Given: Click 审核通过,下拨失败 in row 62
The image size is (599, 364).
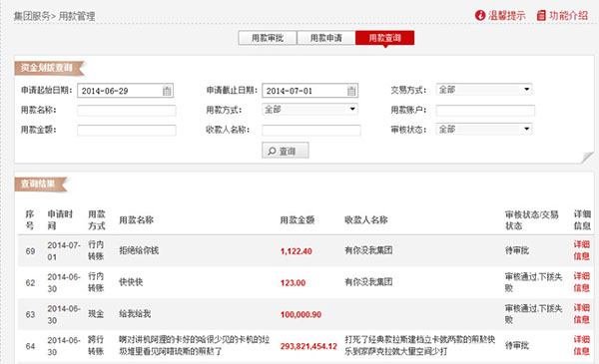Looking at the screenshot, I should point(533,282).
